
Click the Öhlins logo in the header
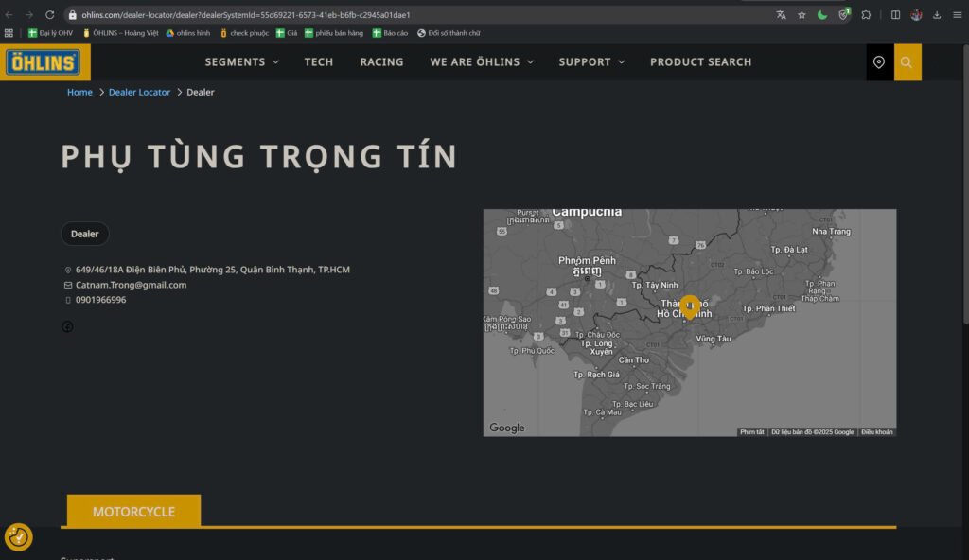click(44, 61)
